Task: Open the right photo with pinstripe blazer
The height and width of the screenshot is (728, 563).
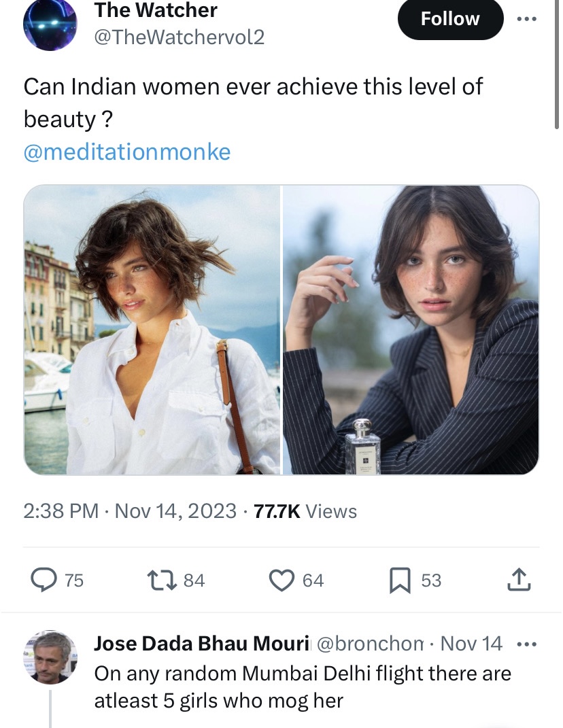Action: (x=411, y=330)
